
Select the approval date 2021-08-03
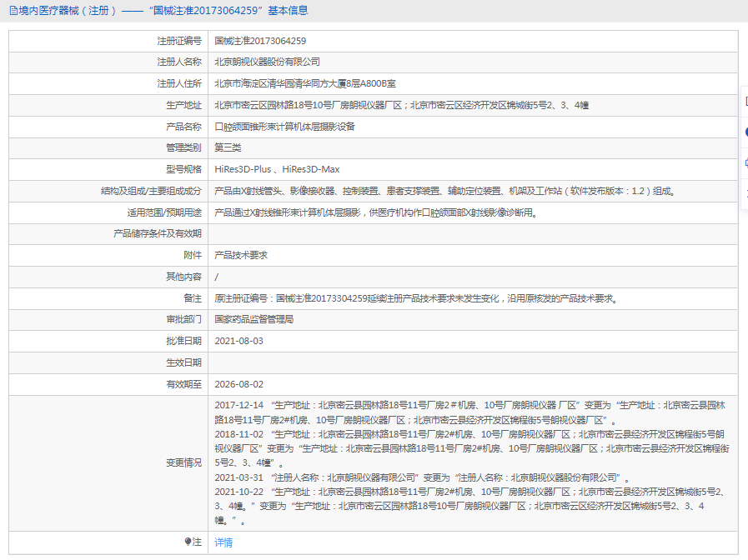click(x=239, y=341)
